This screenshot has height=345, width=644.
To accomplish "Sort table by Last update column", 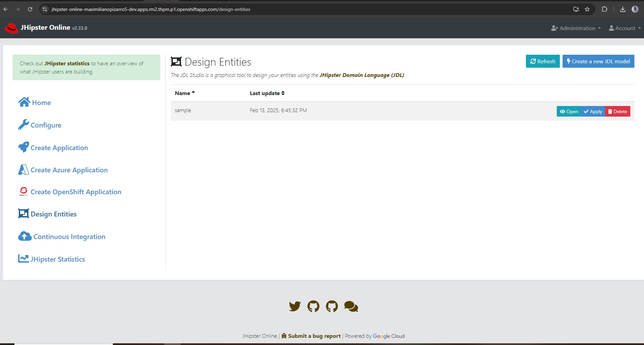I will click(267, 93).
